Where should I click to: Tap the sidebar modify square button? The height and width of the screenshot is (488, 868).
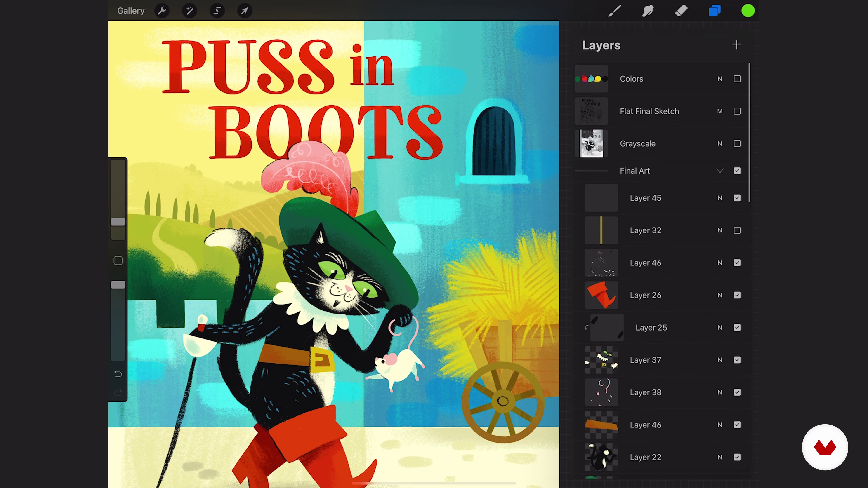pos(118,261)
